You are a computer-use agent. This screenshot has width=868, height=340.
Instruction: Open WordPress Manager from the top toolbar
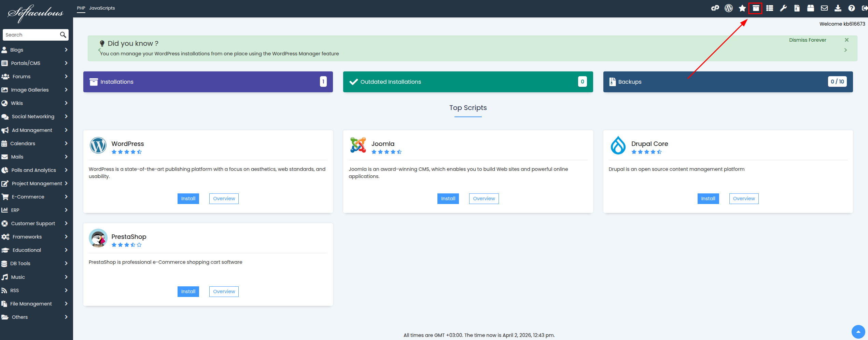[x=729, y=8]
